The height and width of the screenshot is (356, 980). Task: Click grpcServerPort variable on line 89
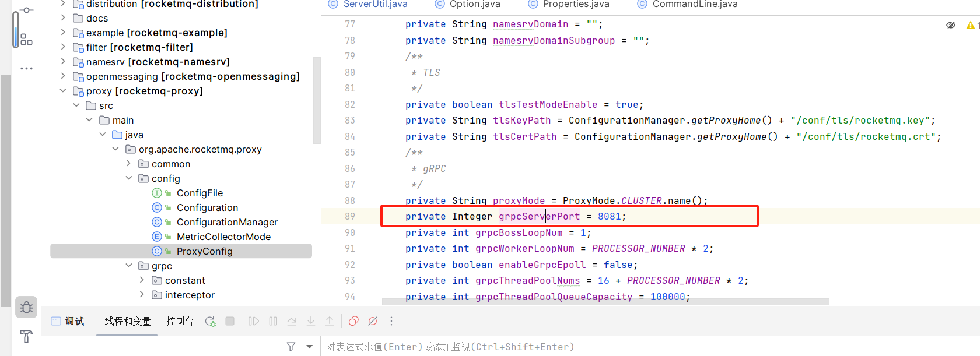coord(540,216)
